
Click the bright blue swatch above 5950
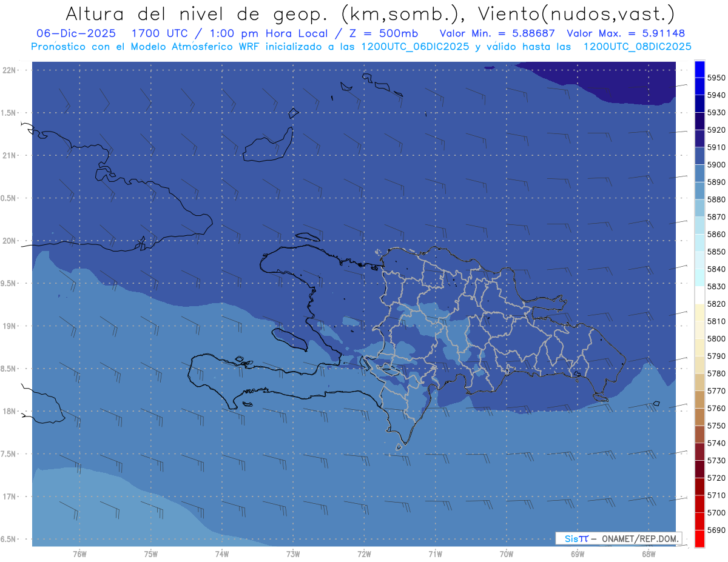pos(699,69)
